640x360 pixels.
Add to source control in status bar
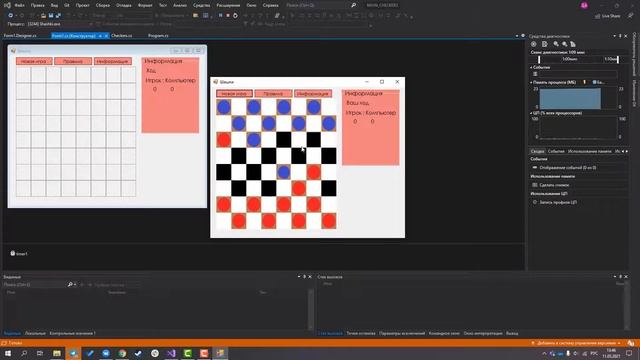(x=576, y=343)
